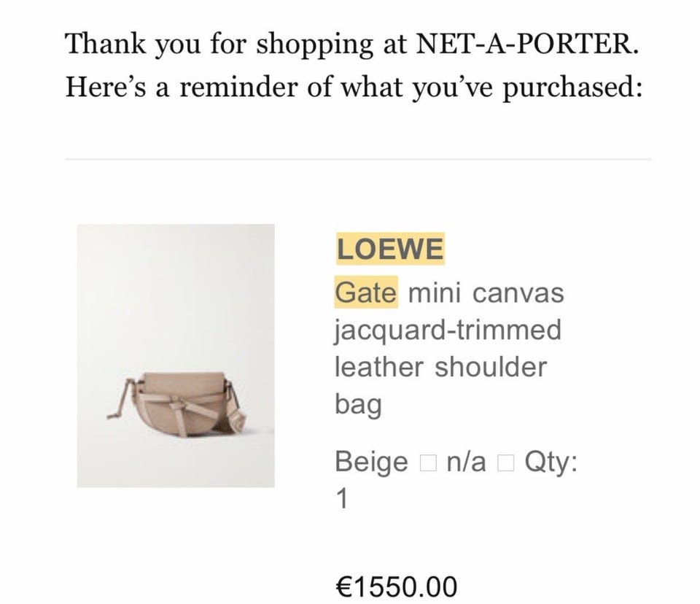Click the small square glyph after n/a
The height and width of the screenshot is (604, 700).
507,462
